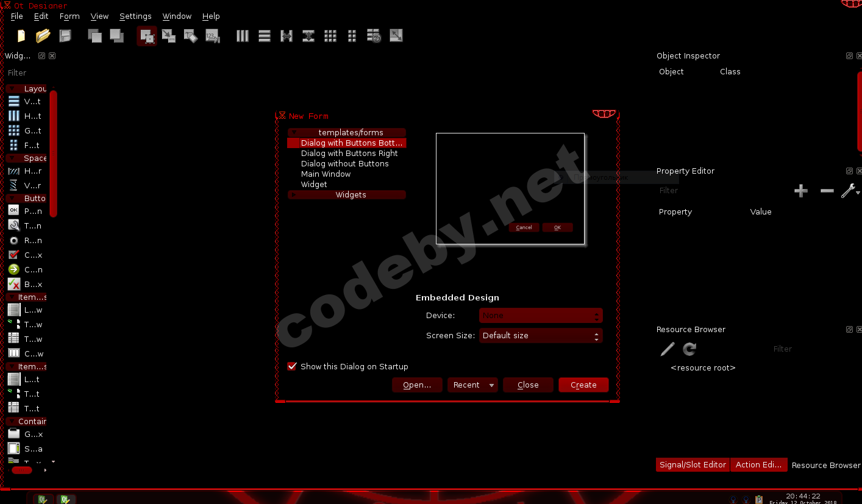Open the Device combo box
Image resolution: width=862 pixels, height=504 pixels.
click(541, 316)
